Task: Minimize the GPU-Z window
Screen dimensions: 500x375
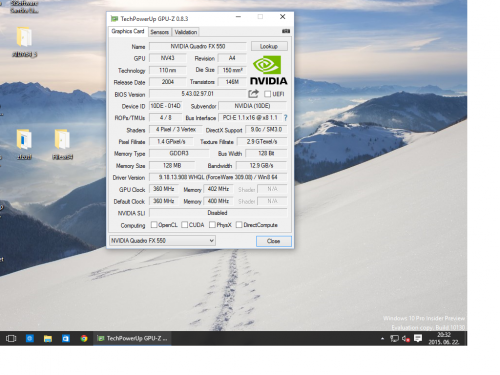Action: click(x=238, y=17)
